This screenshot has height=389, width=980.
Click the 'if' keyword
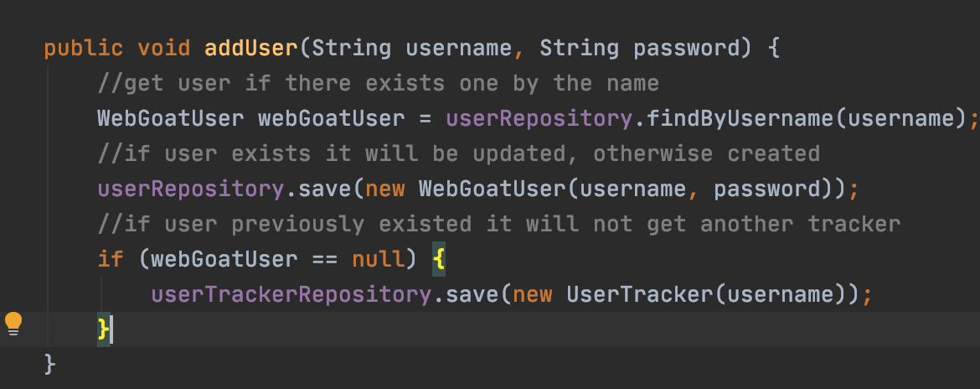pos(111,259)
